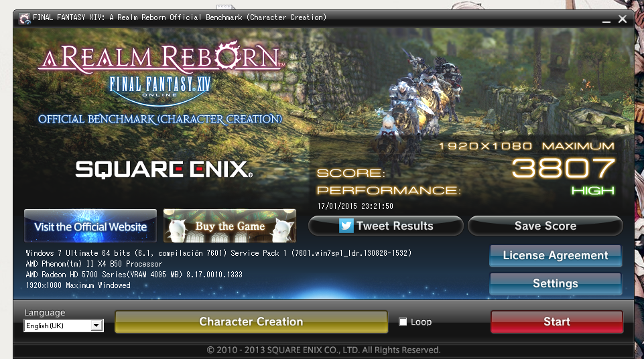Click the timestamp 17/01/2015 23:21:50
Viewport: 644px width, 359px height.
(355, 206)
